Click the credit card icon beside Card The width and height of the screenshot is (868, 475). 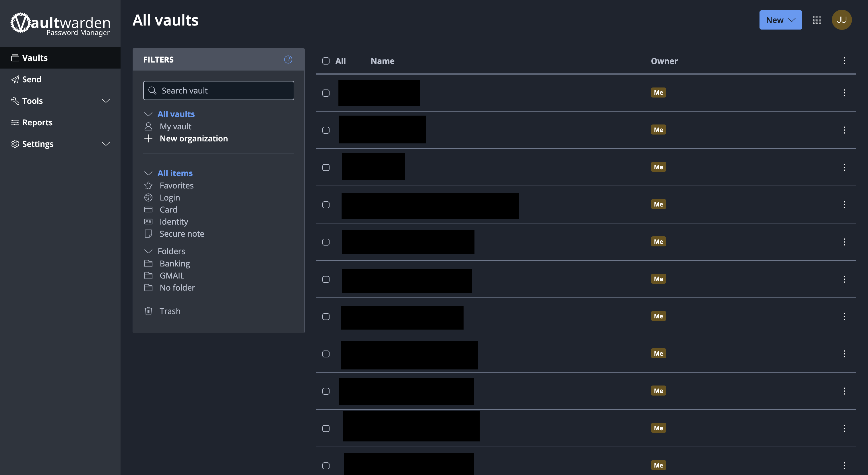pos(148,210)
